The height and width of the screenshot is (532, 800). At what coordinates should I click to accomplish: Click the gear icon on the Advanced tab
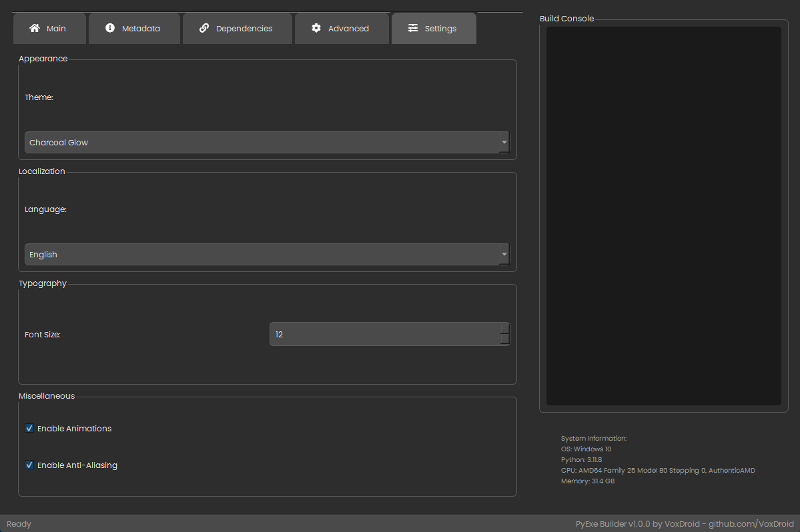click(316, 28)
